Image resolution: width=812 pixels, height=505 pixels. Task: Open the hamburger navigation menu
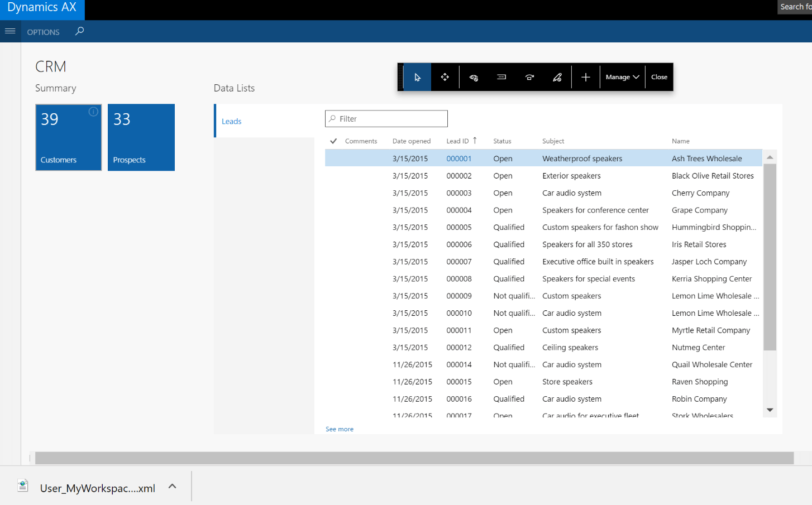tap(10, 31)
